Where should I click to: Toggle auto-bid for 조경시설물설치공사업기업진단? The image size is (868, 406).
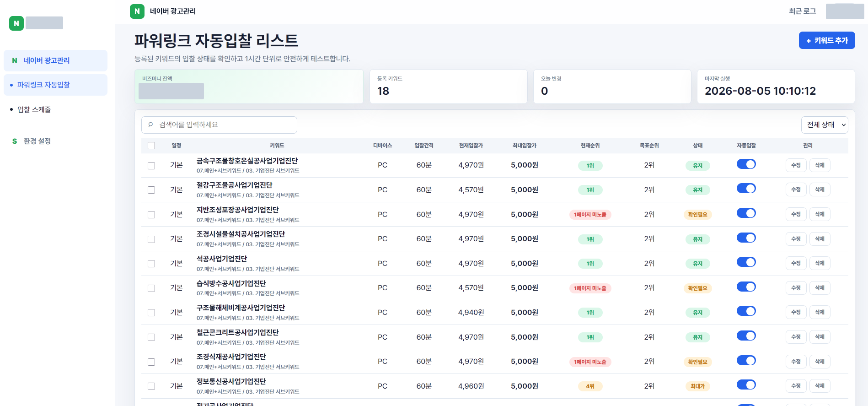pos(746,238)
